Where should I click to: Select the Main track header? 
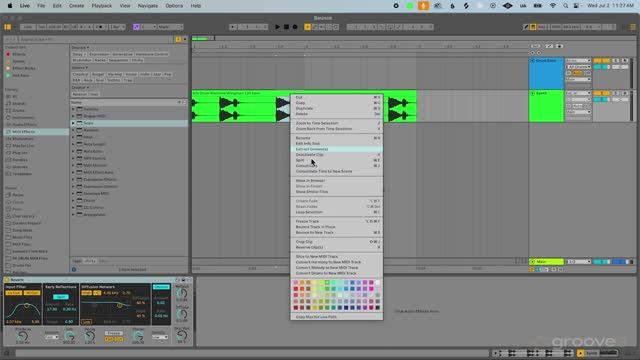point(546,262)
